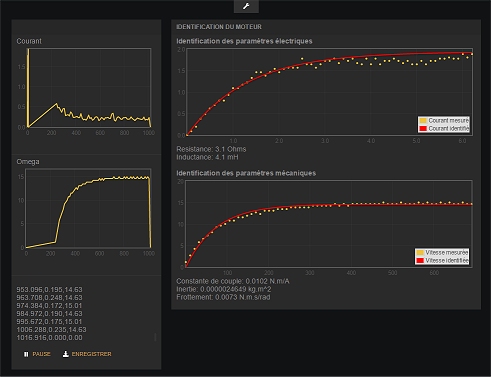491x377 pixels.
Task: Click Identification des paramètres électriques heading
Action: [244, 41]
